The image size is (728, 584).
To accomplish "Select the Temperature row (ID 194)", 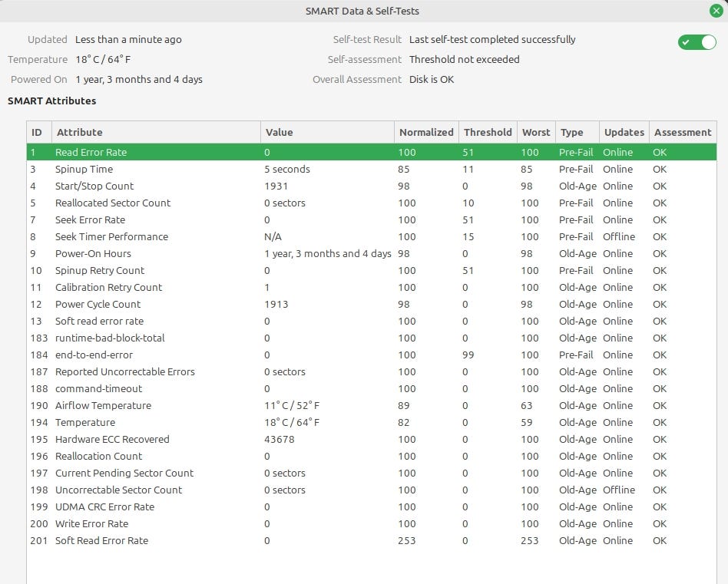I will pyautogui.click(x=372, y=423).
